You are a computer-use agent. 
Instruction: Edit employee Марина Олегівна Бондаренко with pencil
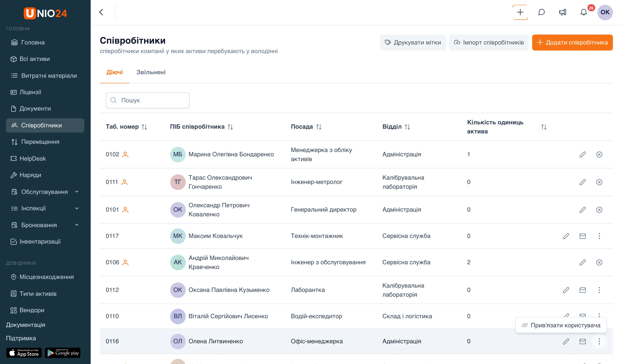click(582, 155)
